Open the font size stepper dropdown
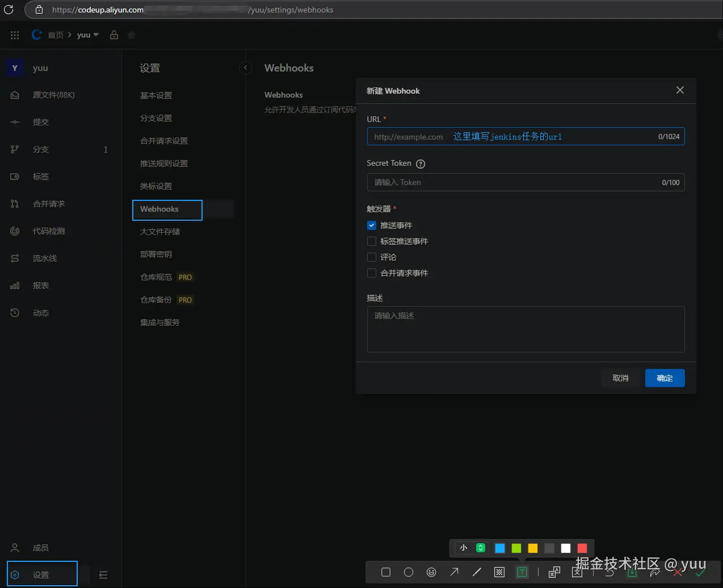The image size is (723, 588). point(481,548)
